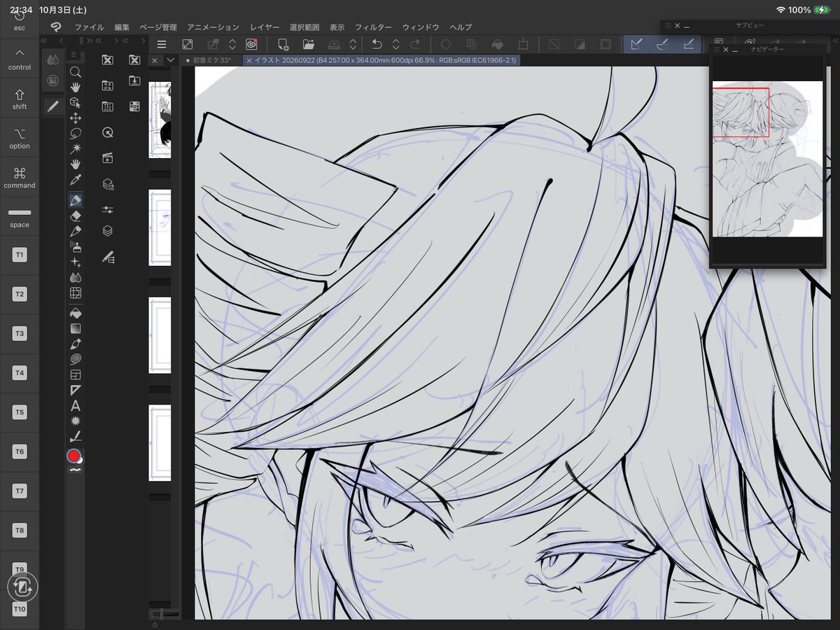Select the Move Layer tool
This screenshot has height=630, width=840.
pos(76,118)
